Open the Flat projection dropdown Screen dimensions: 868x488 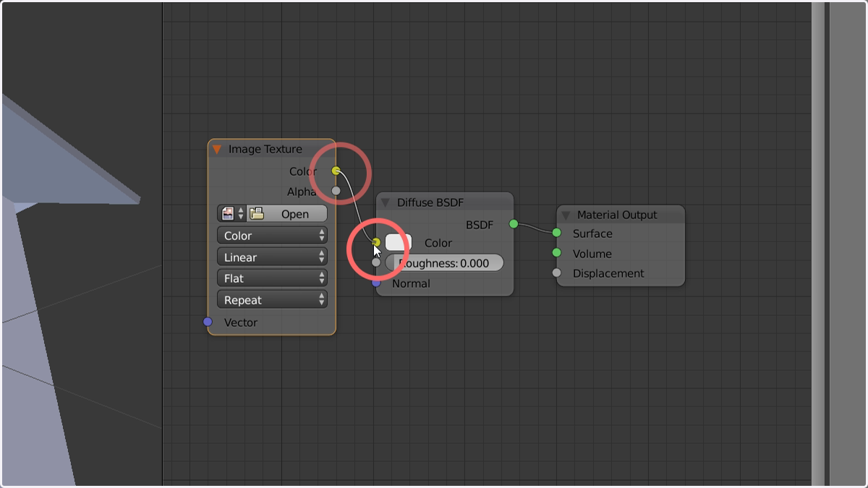click(272, 278)
